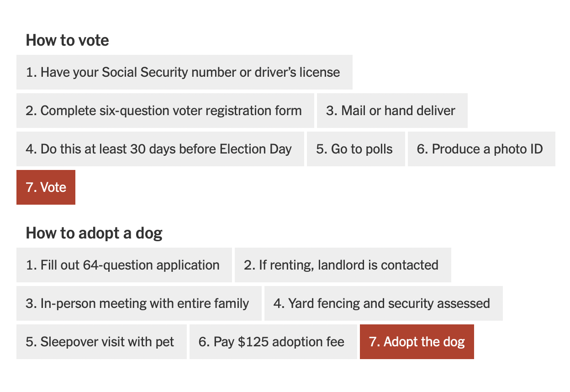
Task: Select the Social Security number step box
Action: point(185,72)
